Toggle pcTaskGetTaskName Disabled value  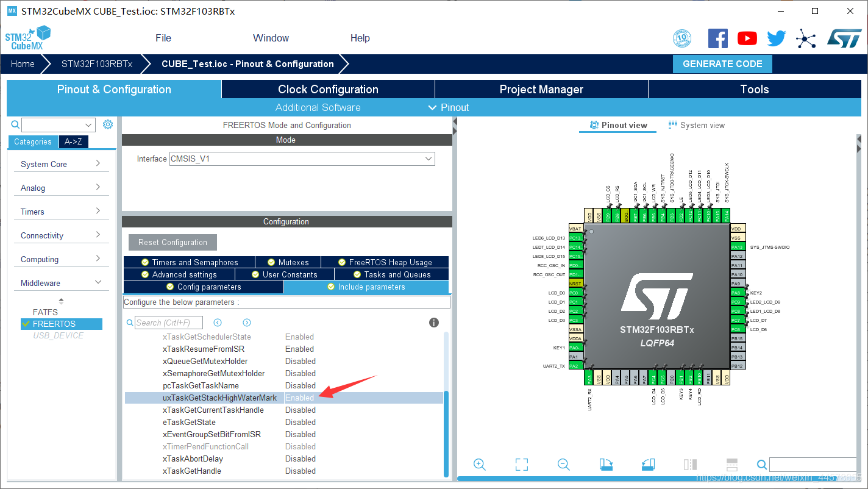pos(301,385)
